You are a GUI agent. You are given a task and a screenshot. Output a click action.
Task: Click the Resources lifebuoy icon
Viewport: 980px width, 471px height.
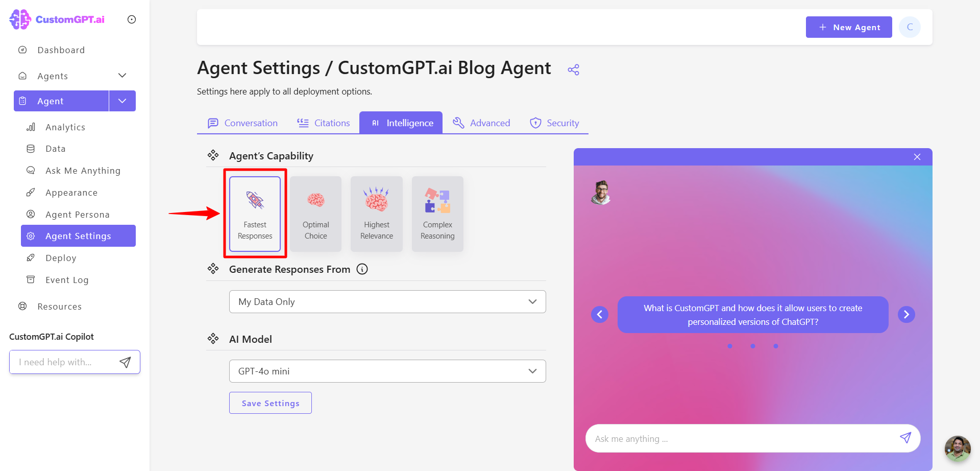point(22,307)
